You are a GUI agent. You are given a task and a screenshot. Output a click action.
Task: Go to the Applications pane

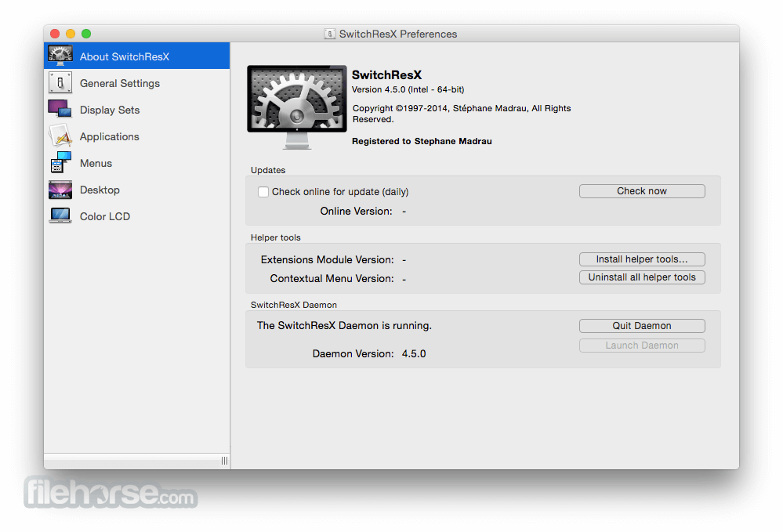click(x=137, y=136)
